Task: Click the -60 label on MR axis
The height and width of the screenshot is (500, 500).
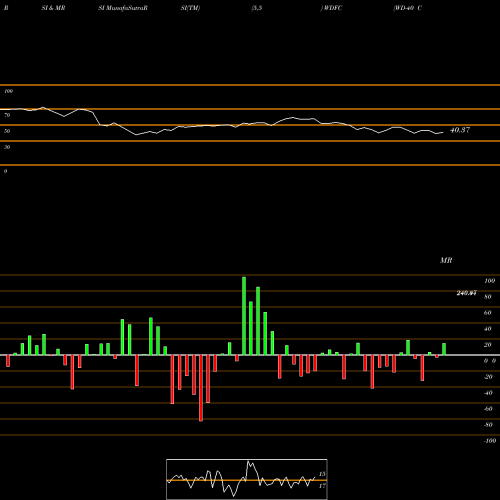Action: [x=488, y=409]
